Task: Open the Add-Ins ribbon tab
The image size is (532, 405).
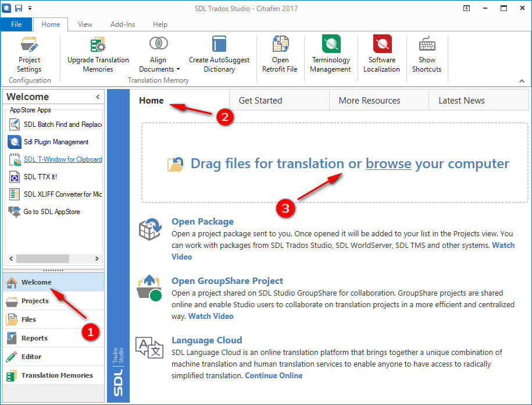Action: coord(122,24)
